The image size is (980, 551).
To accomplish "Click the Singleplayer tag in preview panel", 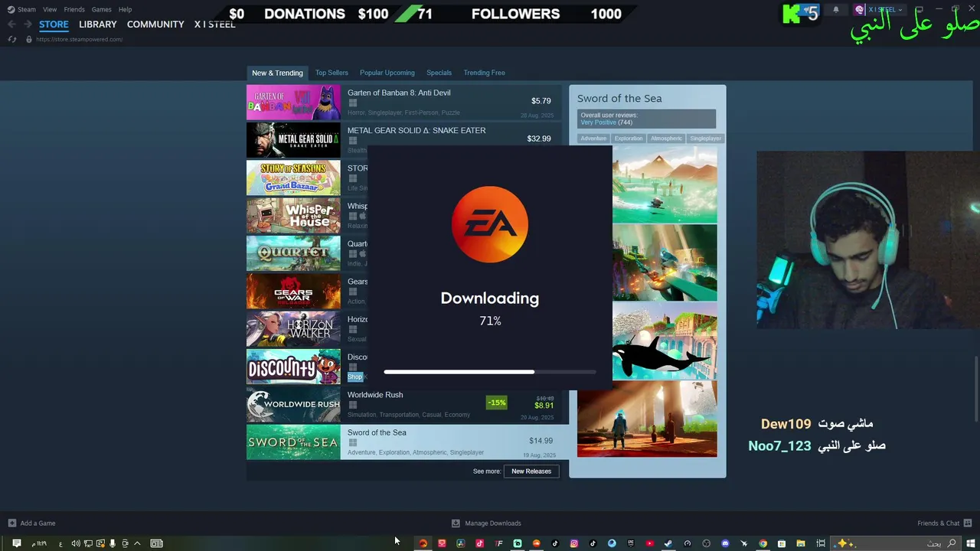I will click(x=705, y=139).
